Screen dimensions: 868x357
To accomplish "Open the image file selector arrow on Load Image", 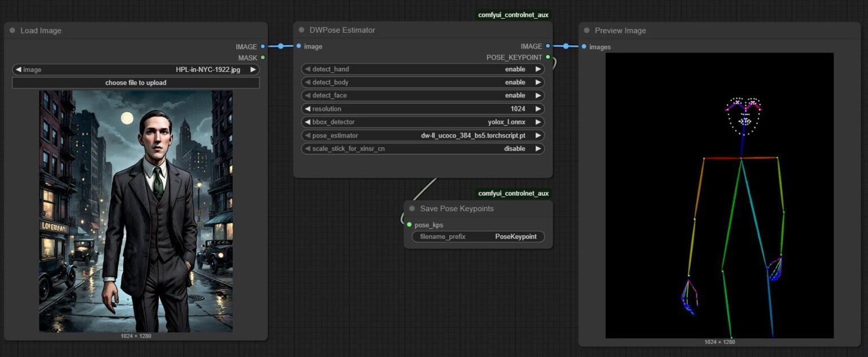I will coord(252,69).
